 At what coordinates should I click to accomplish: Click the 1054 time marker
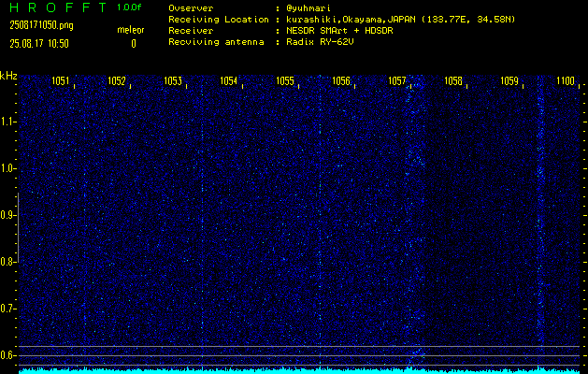(x=229, y=81)
